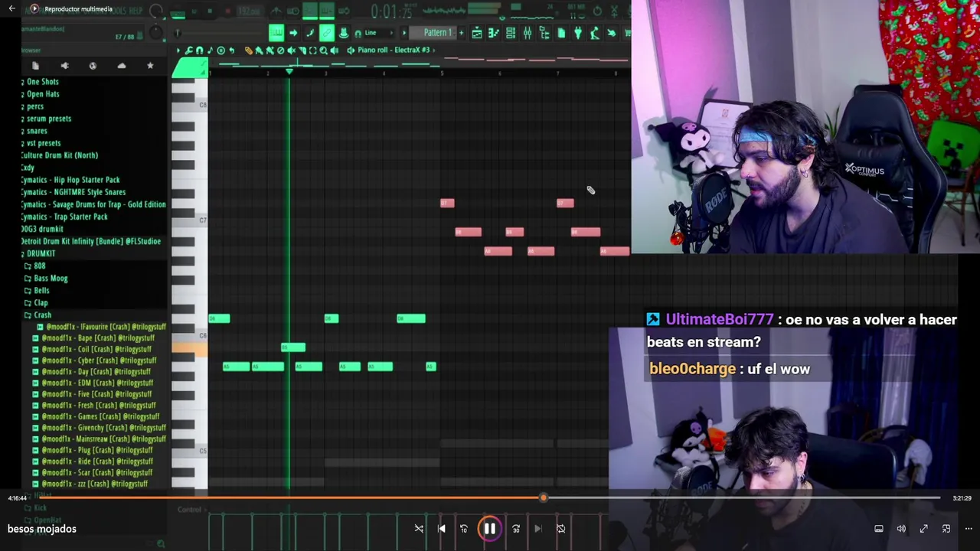Click the piano roll magnet snap icon
The image size is (980, 551).
point(199,50)
